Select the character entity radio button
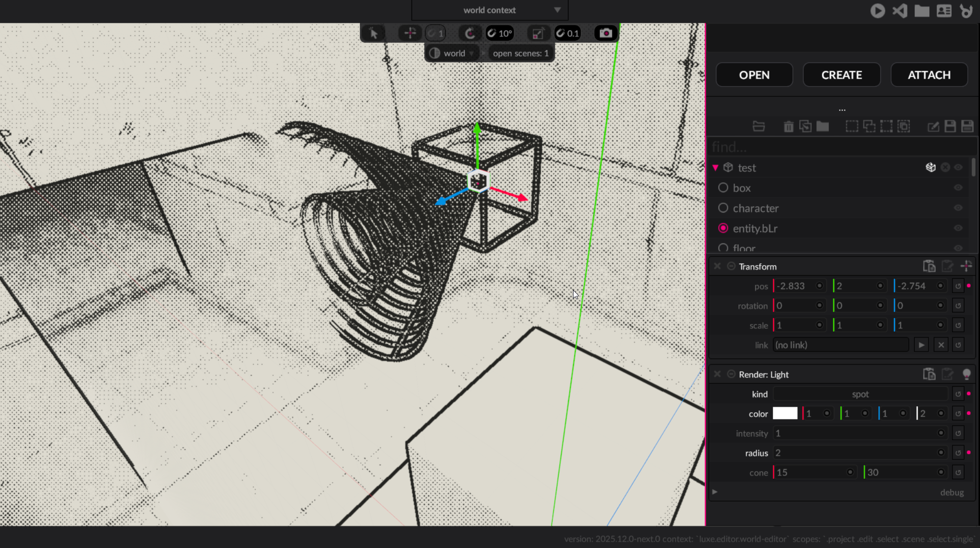This screenshot has height=548, width=980. pyautogui.click(x=723, y=208)
